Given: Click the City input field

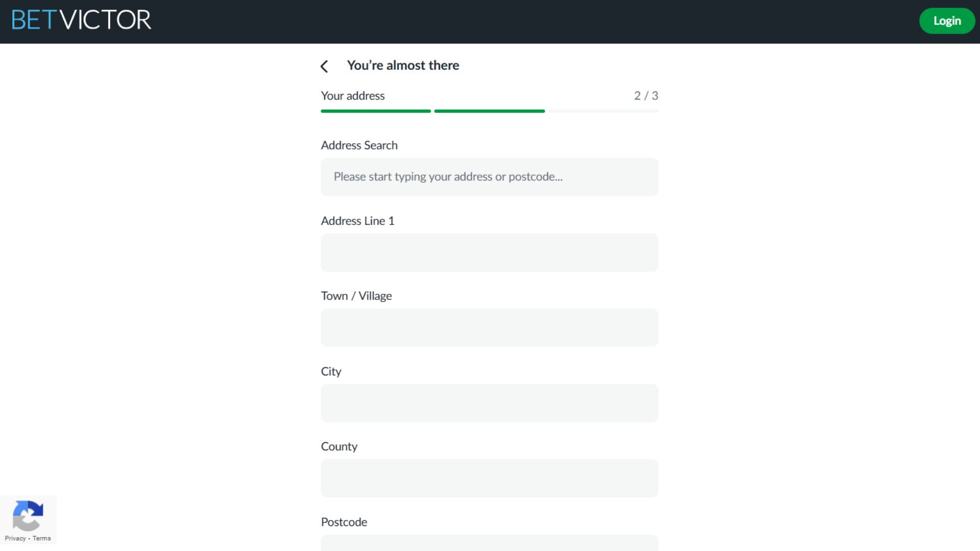Looking at the screenshot, I should (x=489, y=403).
